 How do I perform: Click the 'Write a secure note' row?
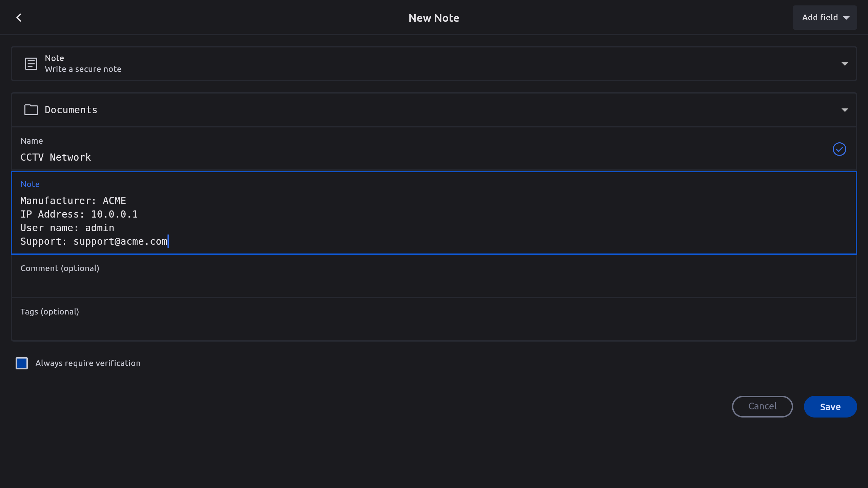pyautogui.click(x=83, y=69)
